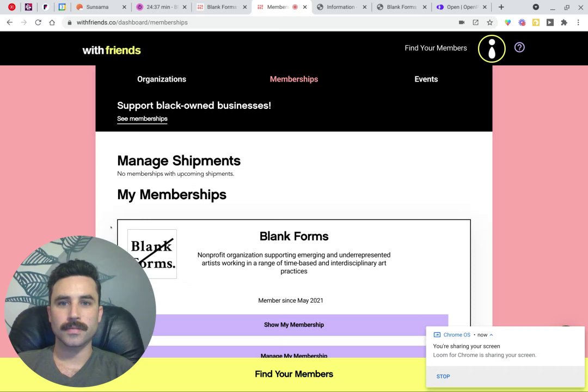Close the Information tab

(x=364, y=7)
